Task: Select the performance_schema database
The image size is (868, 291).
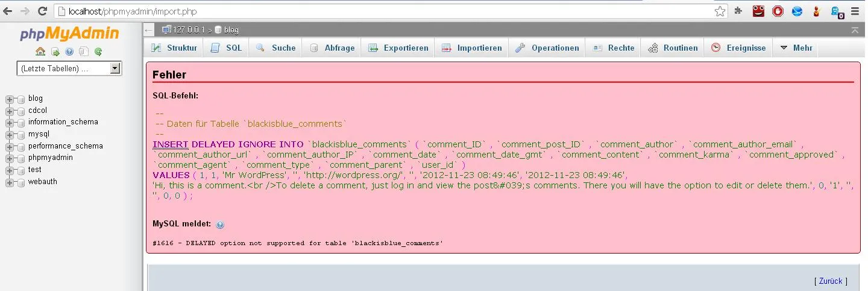Action: point(66,145)
